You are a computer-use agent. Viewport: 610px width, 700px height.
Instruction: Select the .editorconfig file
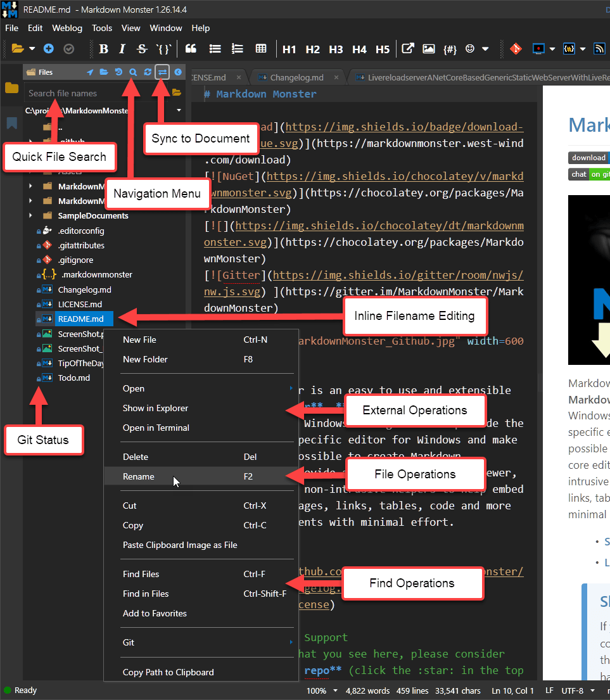click(81, 231)
